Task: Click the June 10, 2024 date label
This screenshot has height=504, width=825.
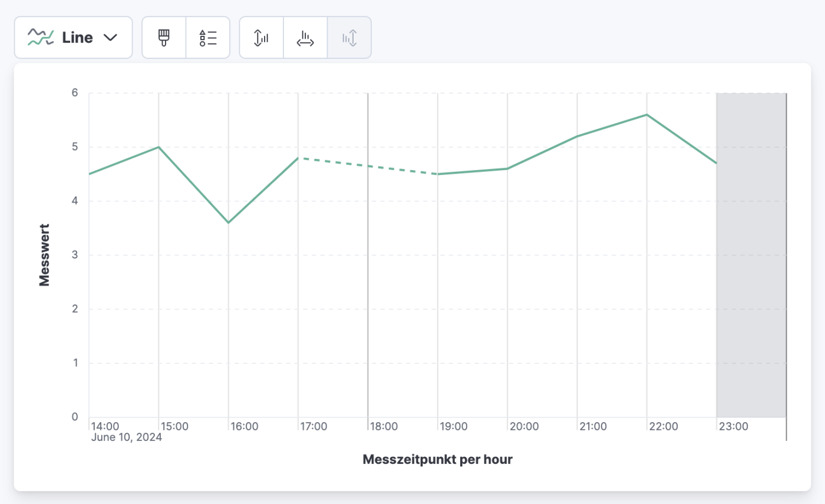Action: [126, 437]
